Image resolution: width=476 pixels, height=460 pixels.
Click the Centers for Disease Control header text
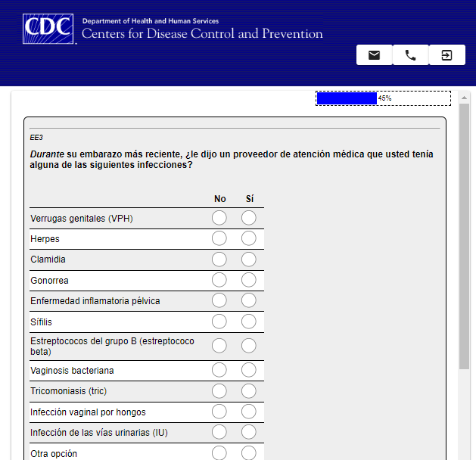point(202,34)
